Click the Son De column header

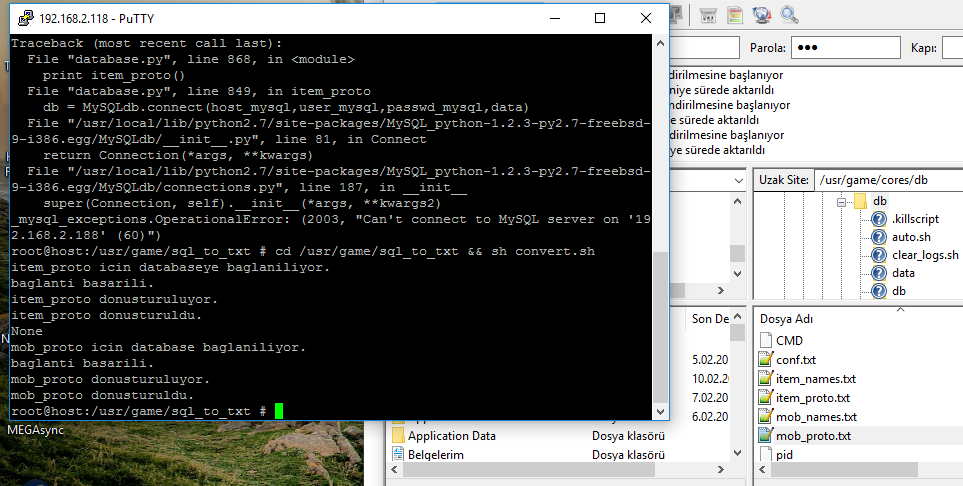pos(710,319)
